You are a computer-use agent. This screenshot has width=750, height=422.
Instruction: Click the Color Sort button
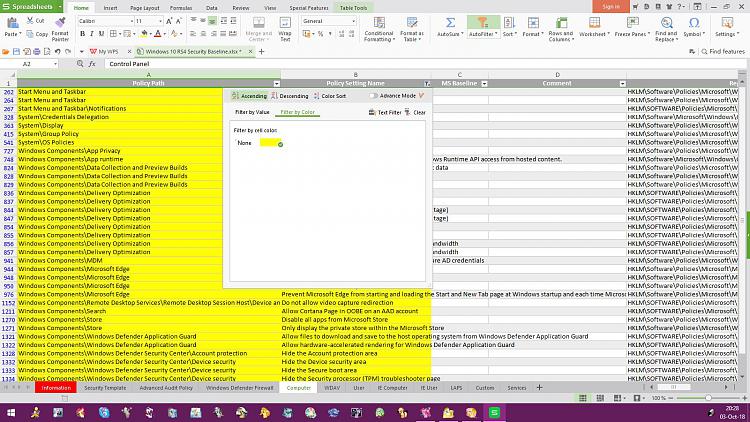330,96
